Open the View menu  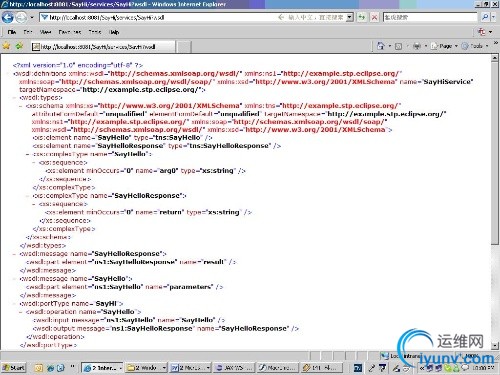45,32
